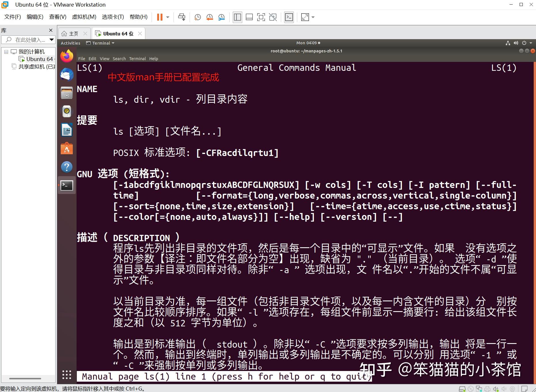This screenshot has width=536, height=392.
Task: Select Ubuntu 64 in library tree
Action: pos(37,59)
